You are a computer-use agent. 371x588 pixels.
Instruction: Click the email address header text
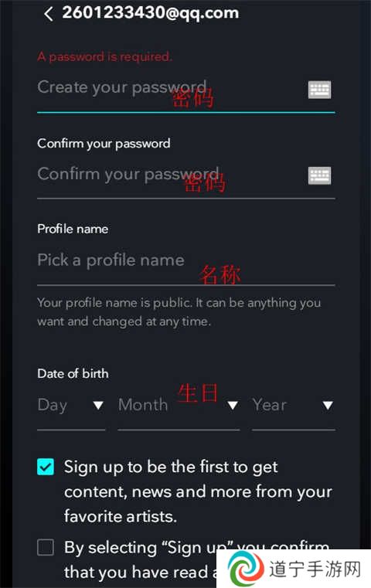click(x=151, y=13)
